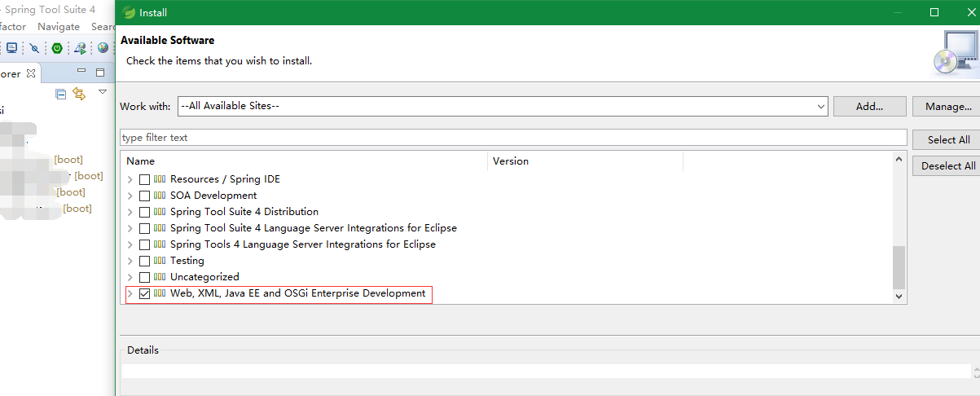Open the web browser globe icon
The width and height of the screenshot is (980, 396).
pos(103,48)
